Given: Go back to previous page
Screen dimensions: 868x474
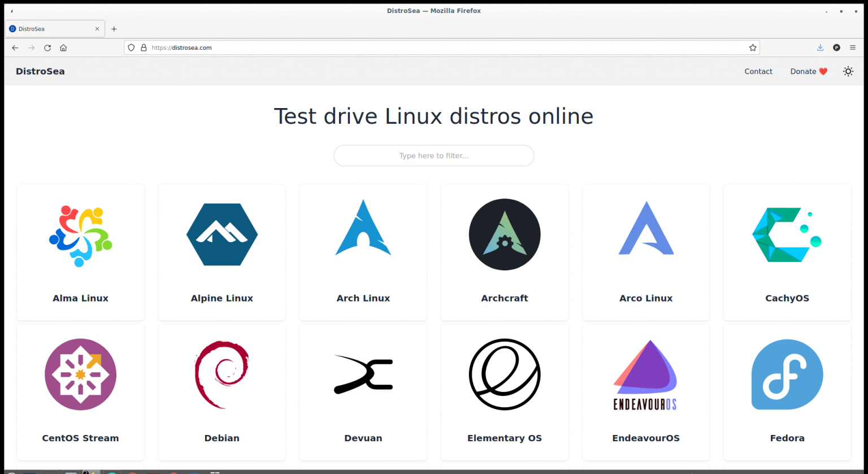Looking at the screenshot, I should pyautogui.click(x=15, y=48).
